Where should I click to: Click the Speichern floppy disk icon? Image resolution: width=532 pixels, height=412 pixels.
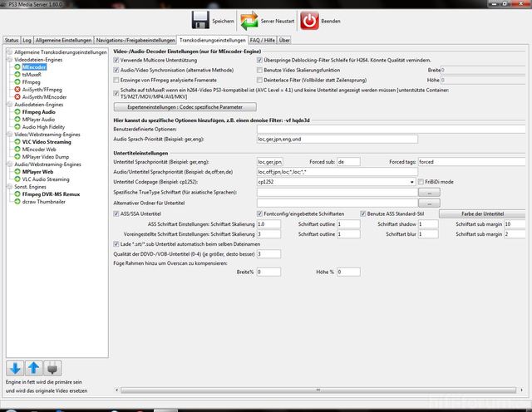coord(200,20)
